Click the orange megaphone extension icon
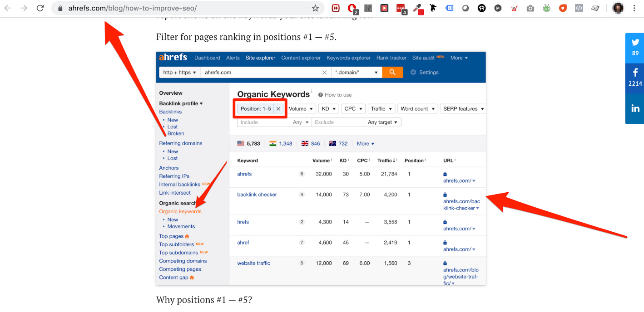644x312 pixels. click(x=563, y=8)
